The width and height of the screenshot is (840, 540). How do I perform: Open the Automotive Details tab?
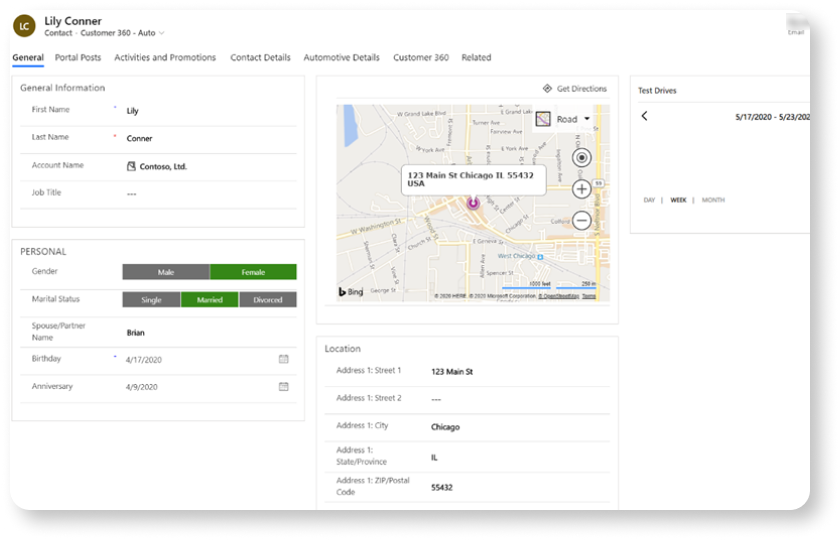click(x=341, y=57)
